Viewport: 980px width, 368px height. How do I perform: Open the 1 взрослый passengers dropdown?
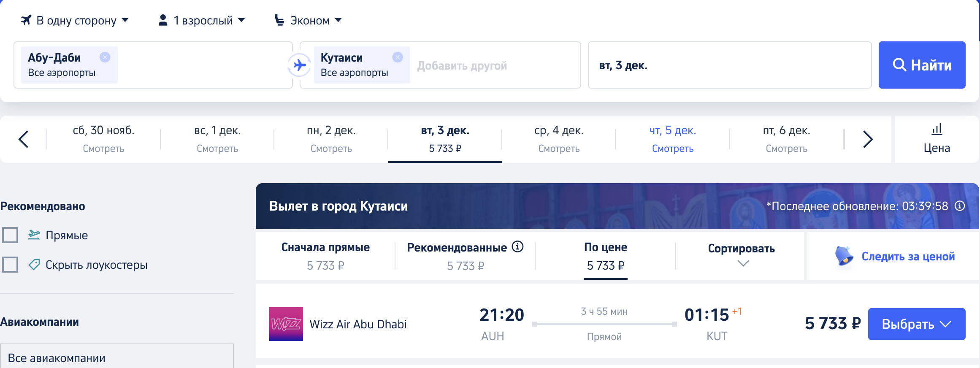coord(201,20)
